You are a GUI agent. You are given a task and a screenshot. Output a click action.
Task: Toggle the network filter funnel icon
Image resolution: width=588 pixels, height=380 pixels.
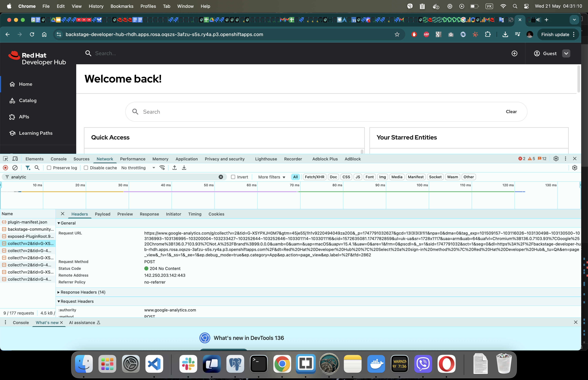28,168
